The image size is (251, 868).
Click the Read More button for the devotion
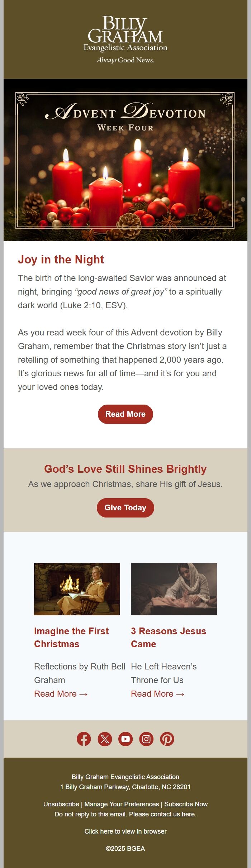point(125,414)
